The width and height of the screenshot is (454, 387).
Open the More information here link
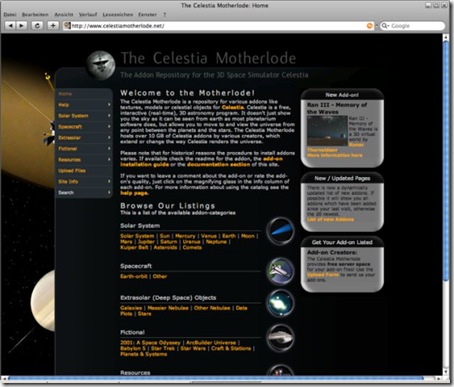[x=335, y=155]
